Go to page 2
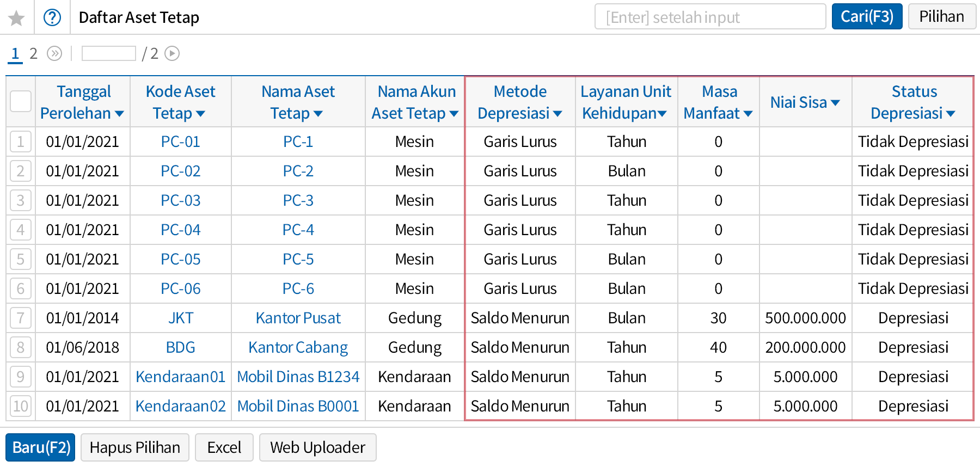Screen dimensions: 980x467 coord(33,53)
